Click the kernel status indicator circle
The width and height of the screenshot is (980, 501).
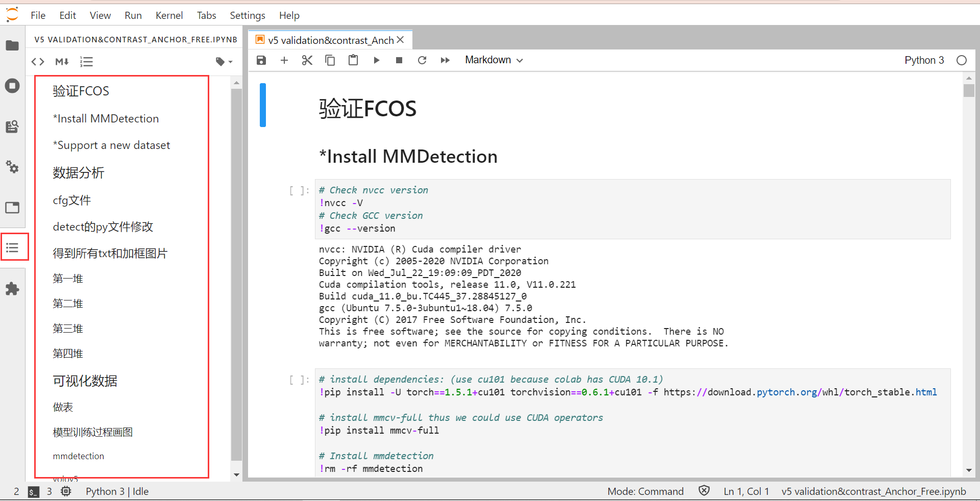[x=962, y=60]
